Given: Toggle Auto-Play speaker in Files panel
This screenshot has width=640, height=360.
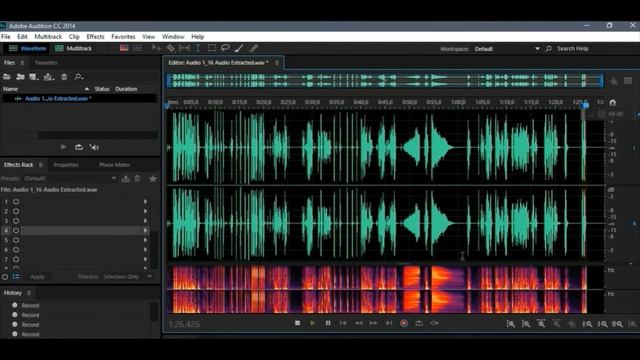Looking at the screenshot, I should pos(94,147).
